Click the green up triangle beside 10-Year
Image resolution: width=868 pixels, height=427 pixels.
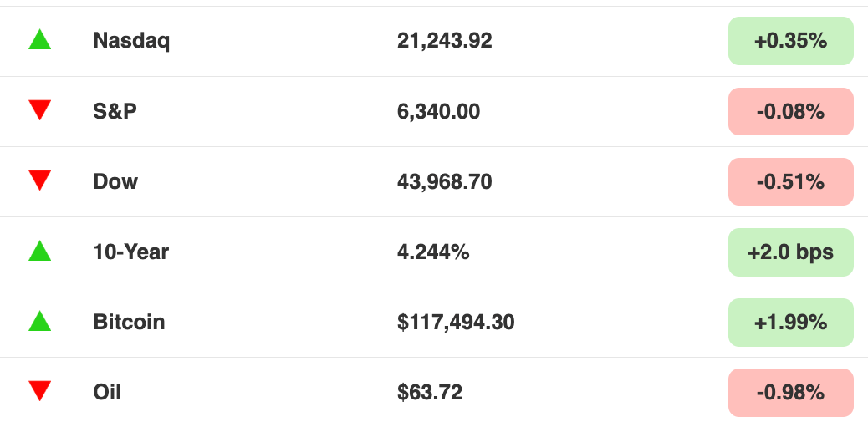(x=40, y=251)
